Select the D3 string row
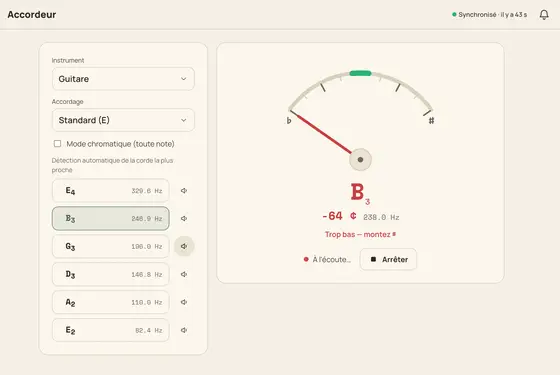This screenshot has height=375, width=560. pyautogui.click(x=111, y=274)
